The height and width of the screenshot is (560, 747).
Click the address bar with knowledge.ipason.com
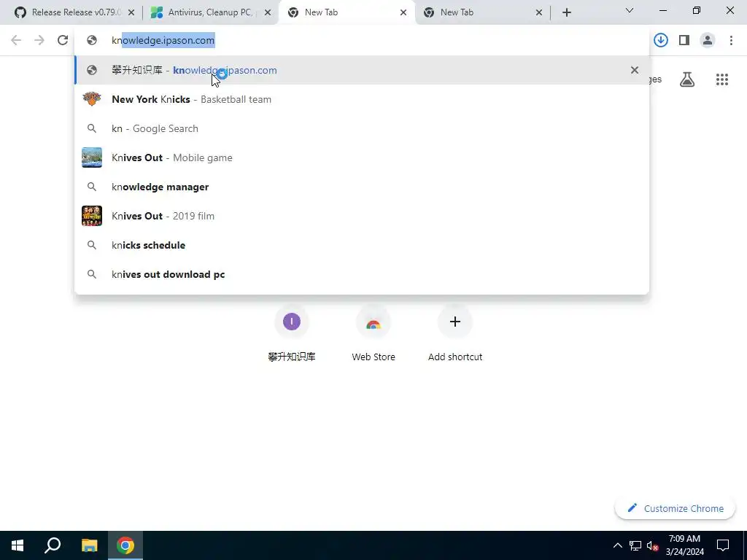click(361, 41)
